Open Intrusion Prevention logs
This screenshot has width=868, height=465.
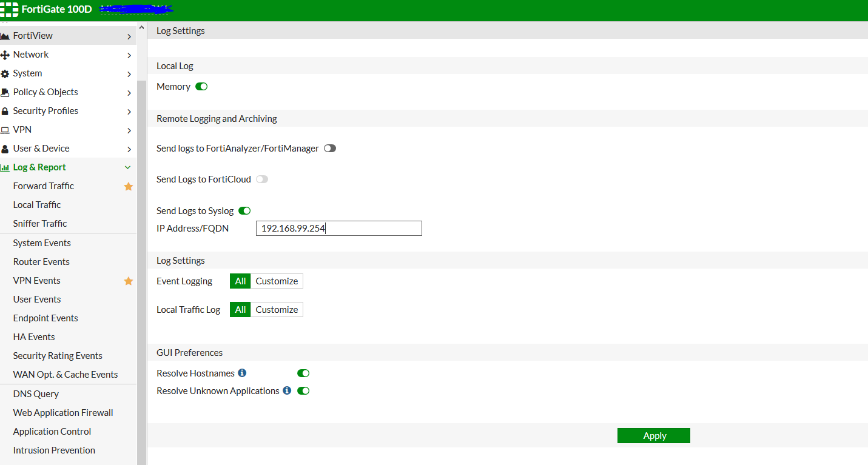[x=54, y=450]
